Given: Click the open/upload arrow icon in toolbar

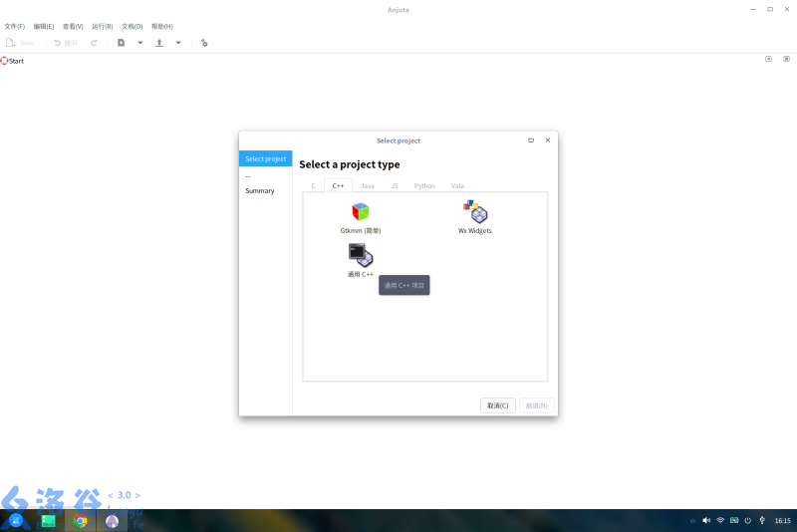Looking at the screenshot, I should 159,43.
